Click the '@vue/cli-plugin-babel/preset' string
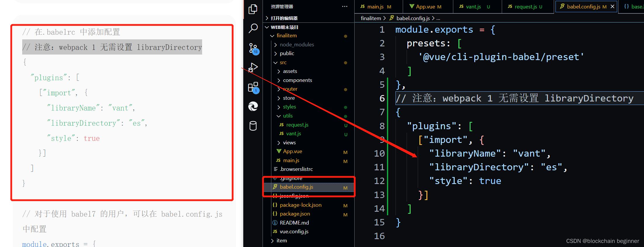The width and height of the screenshot is (644, 247). coord(501,57)
